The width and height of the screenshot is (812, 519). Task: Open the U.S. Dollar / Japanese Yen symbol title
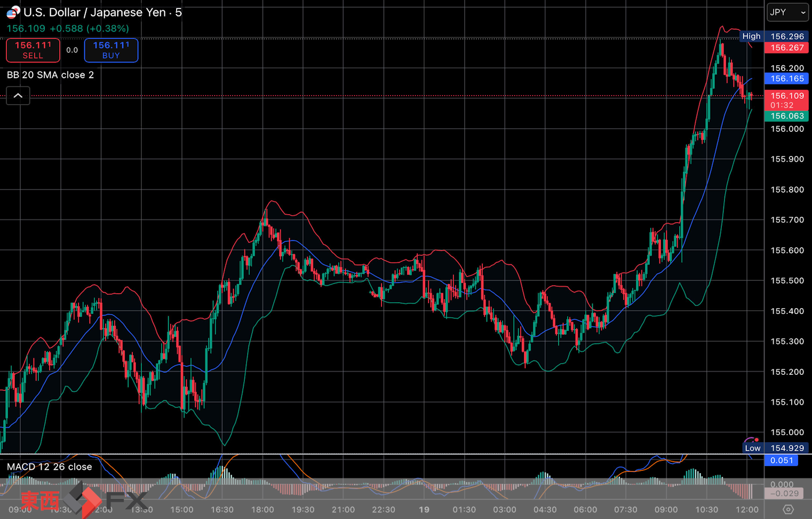pos(94,12)
